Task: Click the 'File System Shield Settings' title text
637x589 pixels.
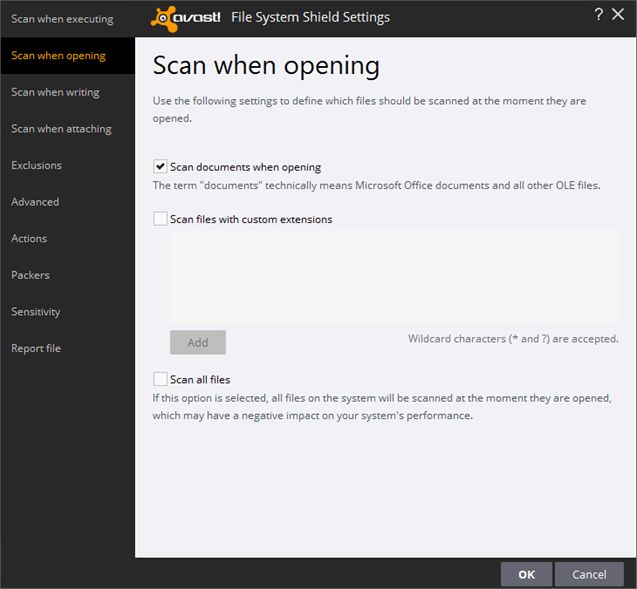Action: [x=310, y=17]
